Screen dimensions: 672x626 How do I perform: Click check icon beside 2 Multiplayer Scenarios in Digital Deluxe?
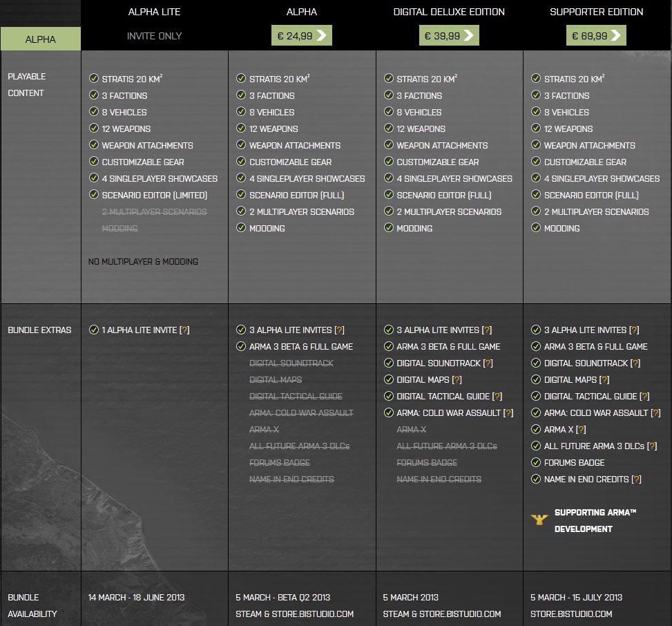(x=389, y=211)
